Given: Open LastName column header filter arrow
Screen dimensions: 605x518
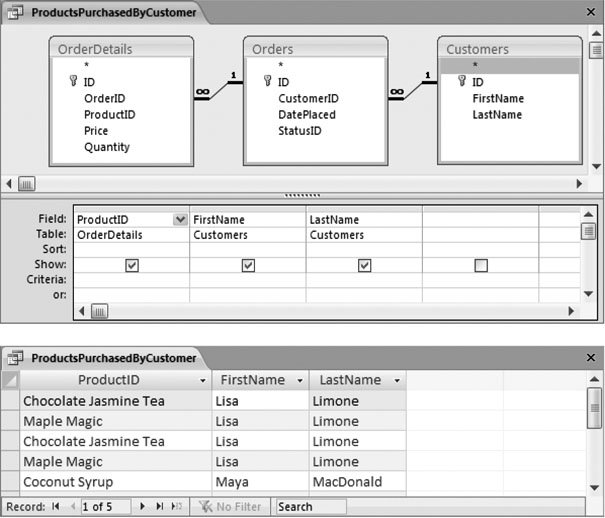Looking at the screenshot, I should click(397, 381).
